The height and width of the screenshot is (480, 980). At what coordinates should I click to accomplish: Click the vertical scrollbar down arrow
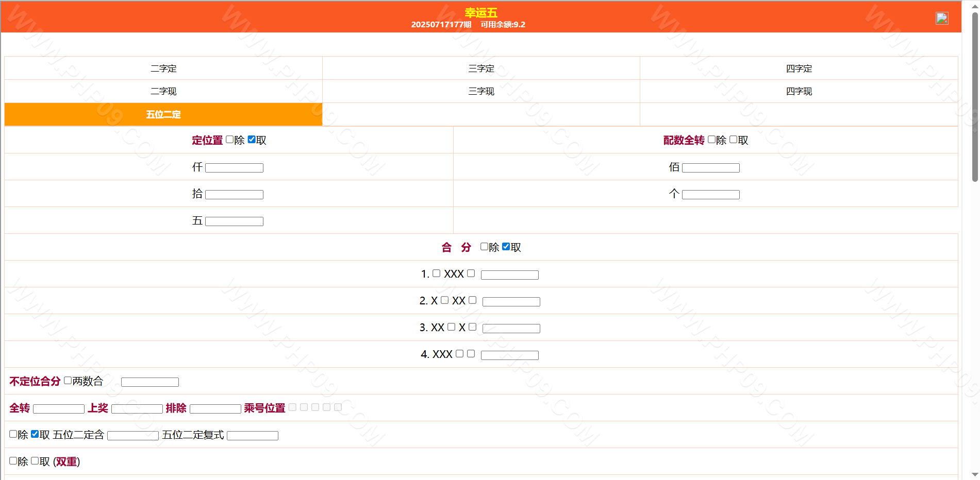pos(975,474)
